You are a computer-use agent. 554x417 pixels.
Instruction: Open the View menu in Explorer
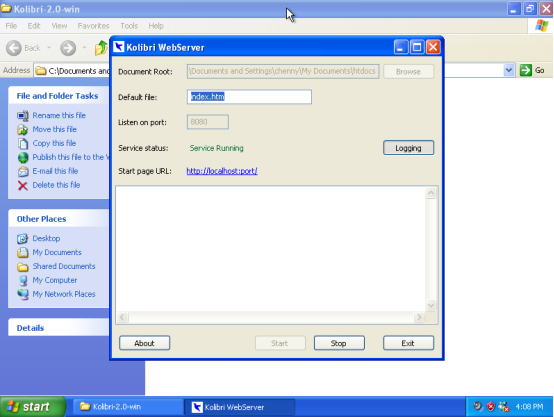coord(59,26)
